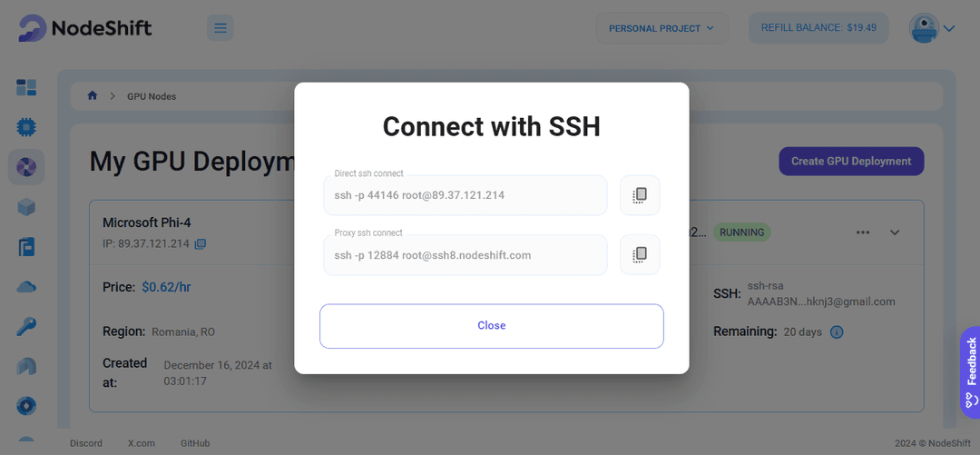The height and width of the screenshot is (455, 980).
Task: Open the CPU chip sidebar icon
Action: 26,127
